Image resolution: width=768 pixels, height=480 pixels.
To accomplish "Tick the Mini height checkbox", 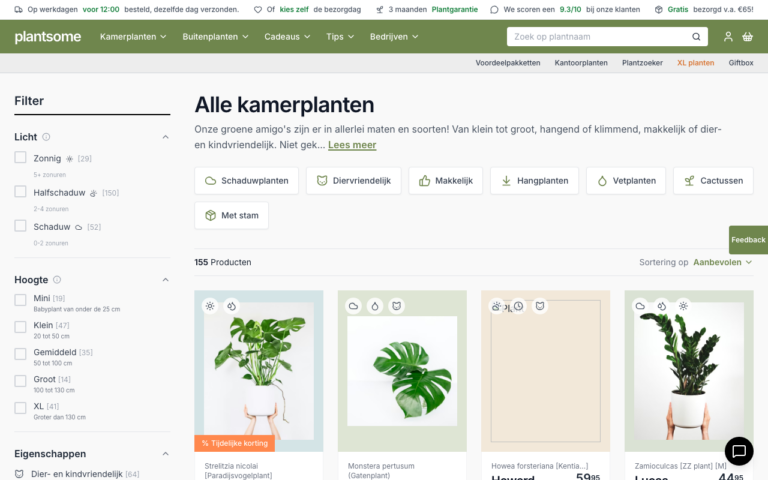I will [20, 300].
